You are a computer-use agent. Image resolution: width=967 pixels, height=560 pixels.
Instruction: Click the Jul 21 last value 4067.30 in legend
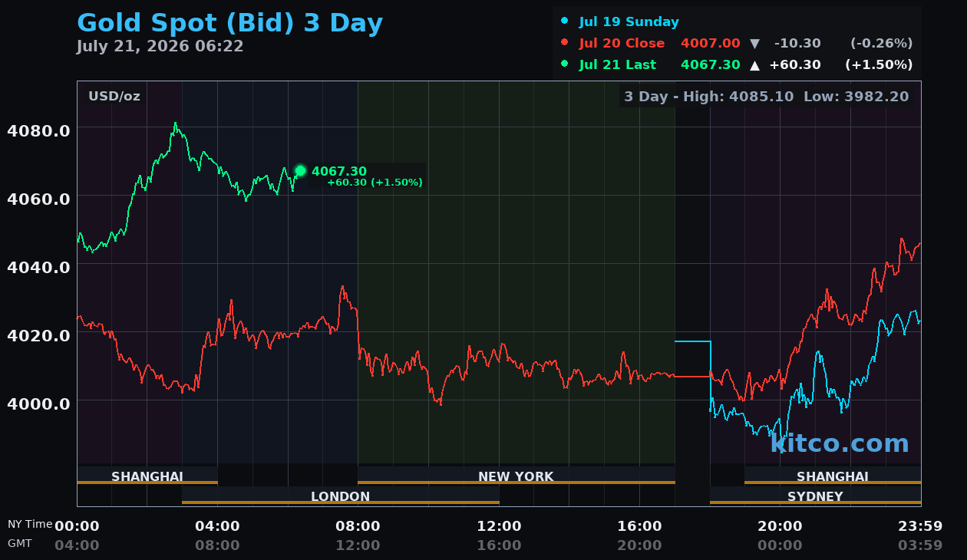point(711,65)
